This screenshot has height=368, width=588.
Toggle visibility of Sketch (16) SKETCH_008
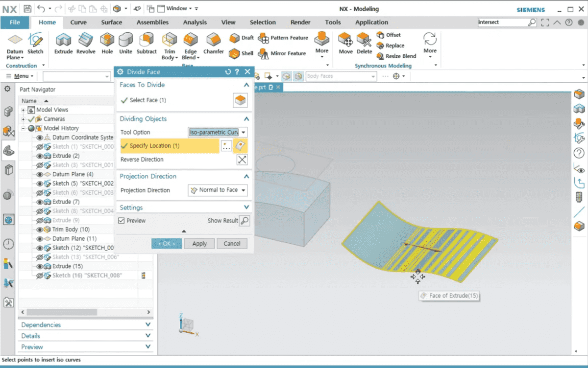coord(40,276)
